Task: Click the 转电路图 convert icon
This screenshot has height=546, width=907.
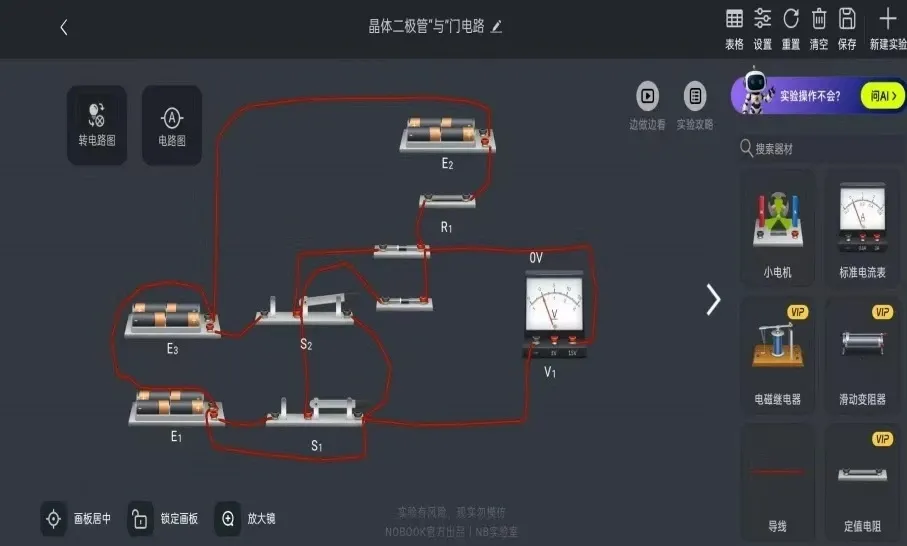Action: 97,125
